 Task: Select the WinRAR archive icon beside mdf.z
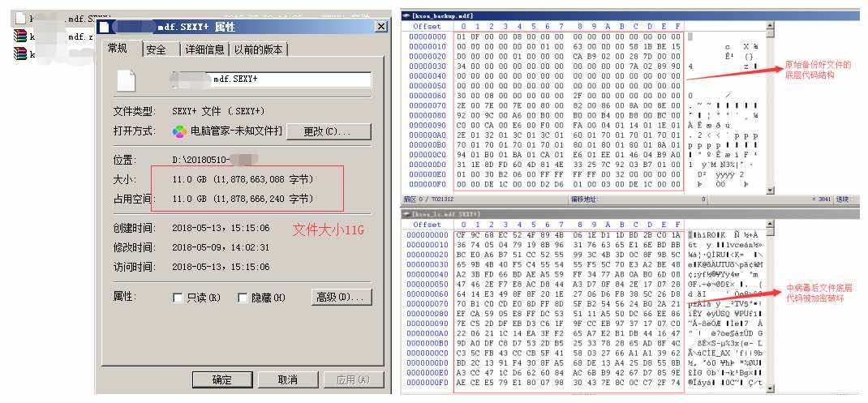coord(20,36)
